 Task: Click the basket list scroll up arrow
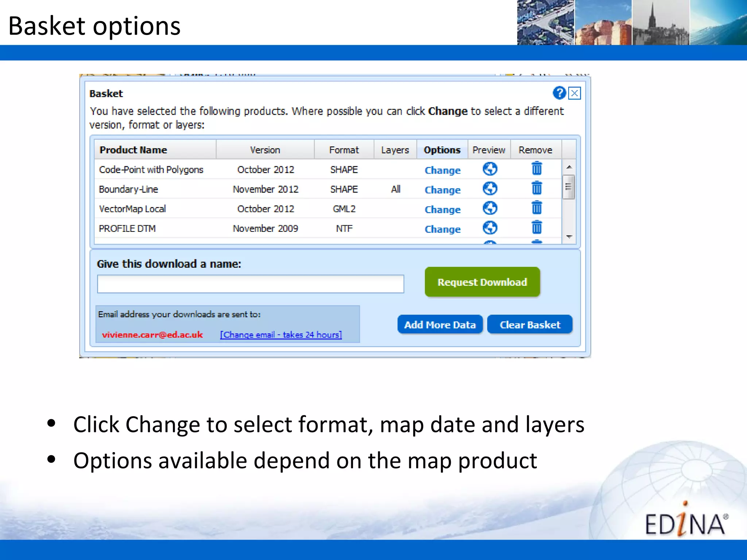569,167
